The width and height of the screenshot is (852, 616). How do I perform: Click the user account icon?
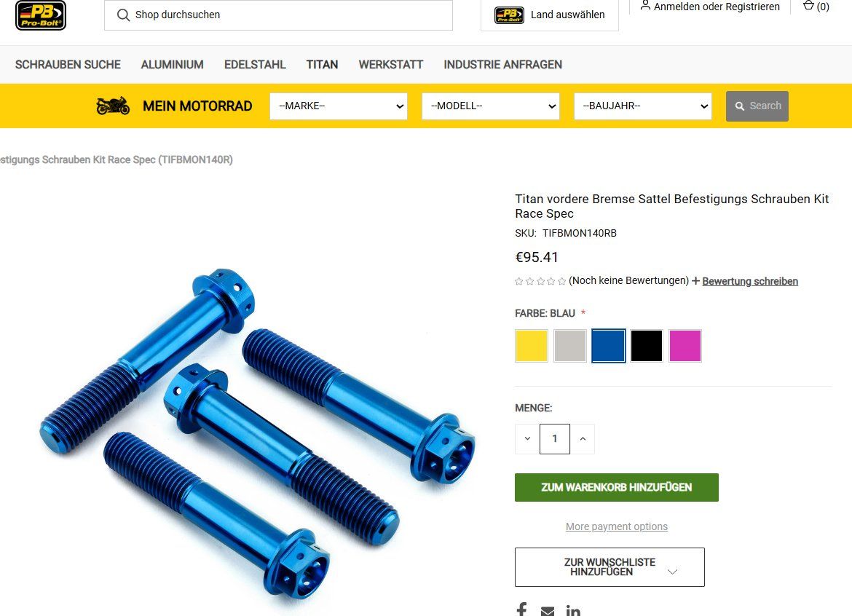point(645,5)
